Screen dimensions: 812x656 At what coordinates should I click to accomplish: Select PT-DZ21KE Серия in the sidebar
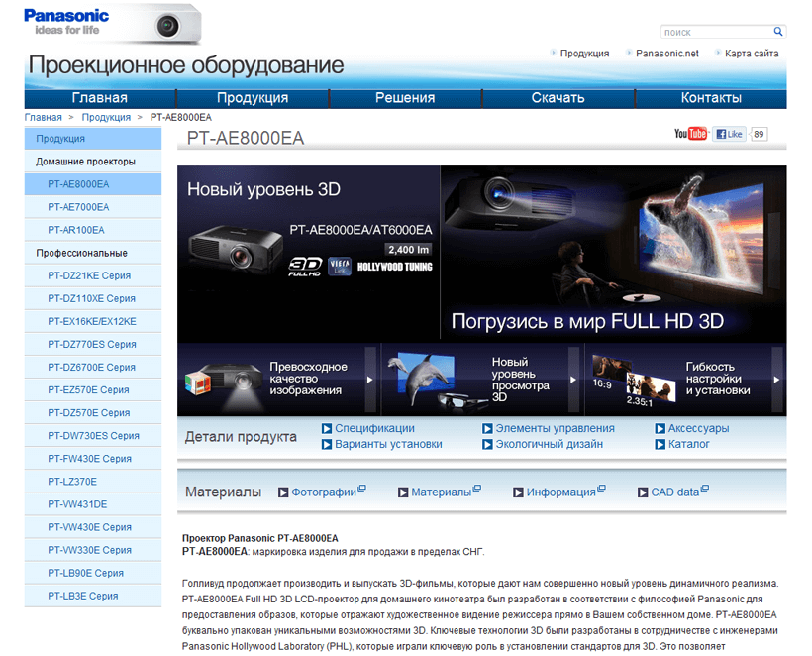click(89, 275)
